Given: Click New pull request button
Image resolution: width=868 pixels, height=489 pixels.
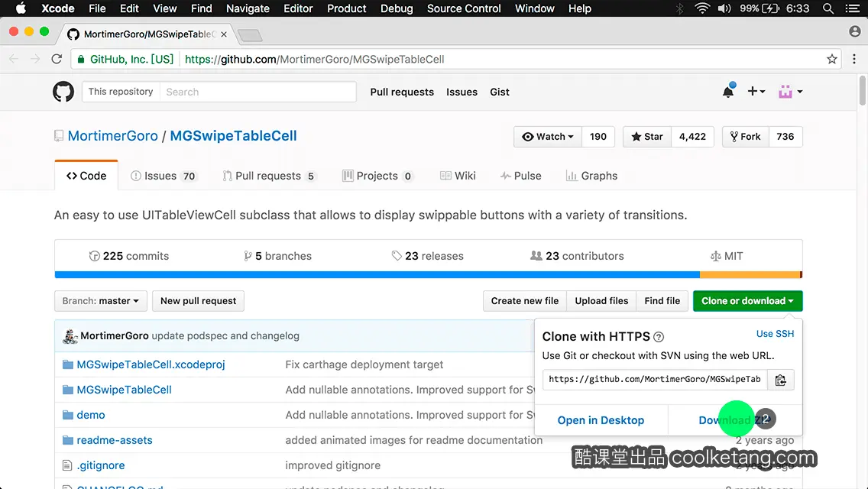Looking at the screenshot, I should tap(198, 301).
